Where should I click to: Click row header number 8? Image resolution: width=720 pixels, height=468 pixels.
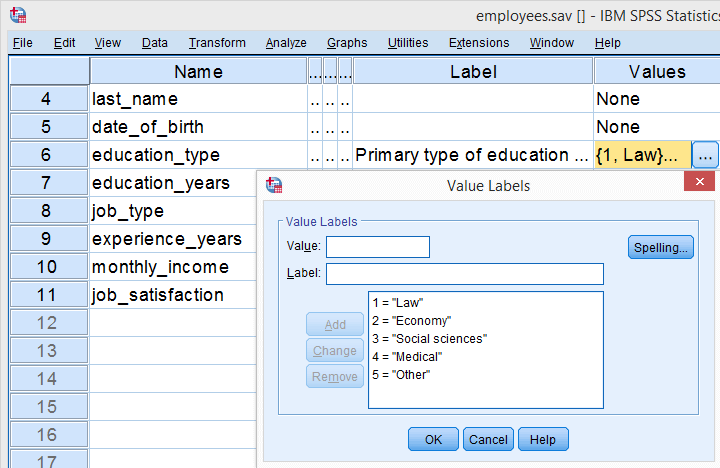48,211
